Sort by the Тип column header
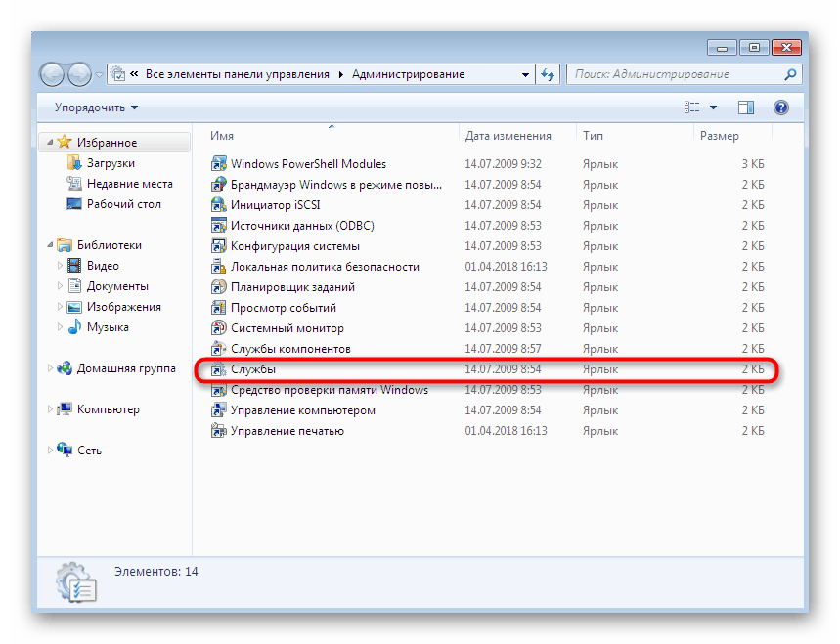Viewport: 840px width, 644px height. 635,136
